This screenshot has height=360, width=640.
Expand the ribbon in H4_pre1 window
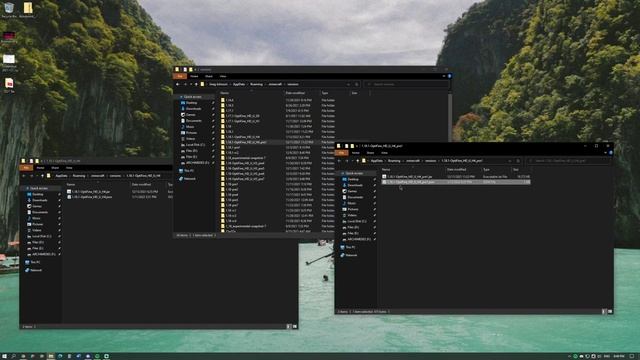[x=606, y=153]
